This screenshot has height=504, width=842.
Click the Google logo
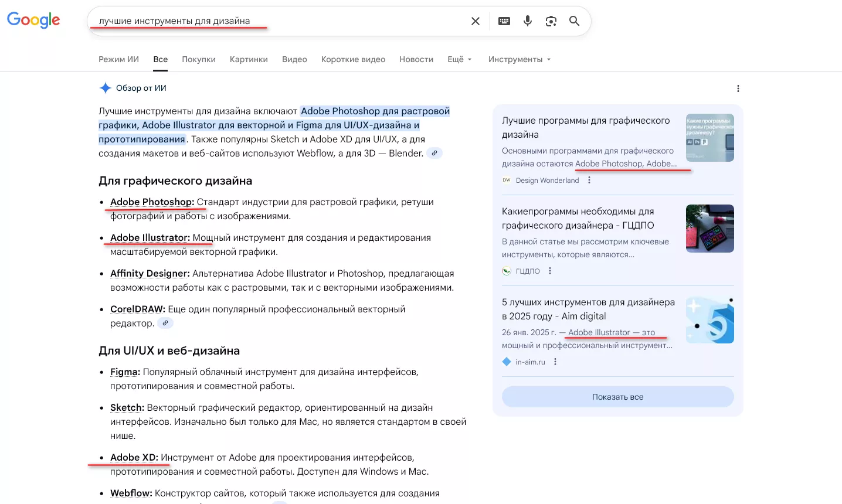point(33,20)
